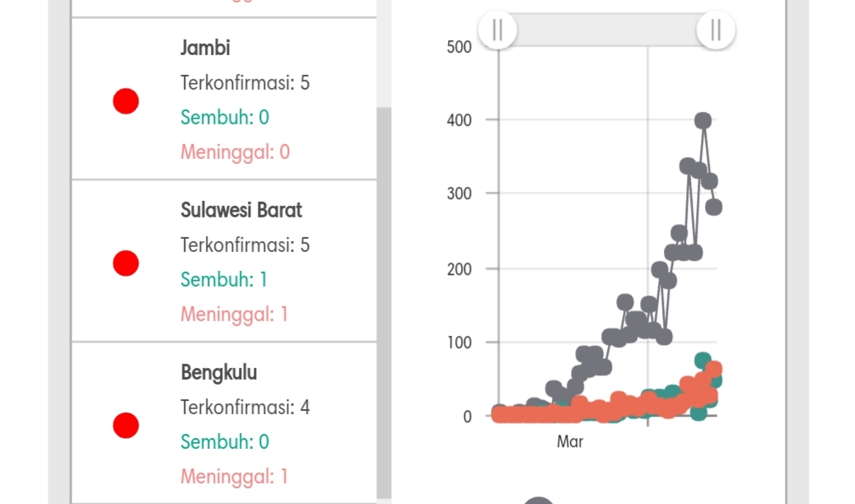The width and height of the screenshot is (855, 504).
Task: Select the Jambi province entry
Action: [x=224, y=99]
